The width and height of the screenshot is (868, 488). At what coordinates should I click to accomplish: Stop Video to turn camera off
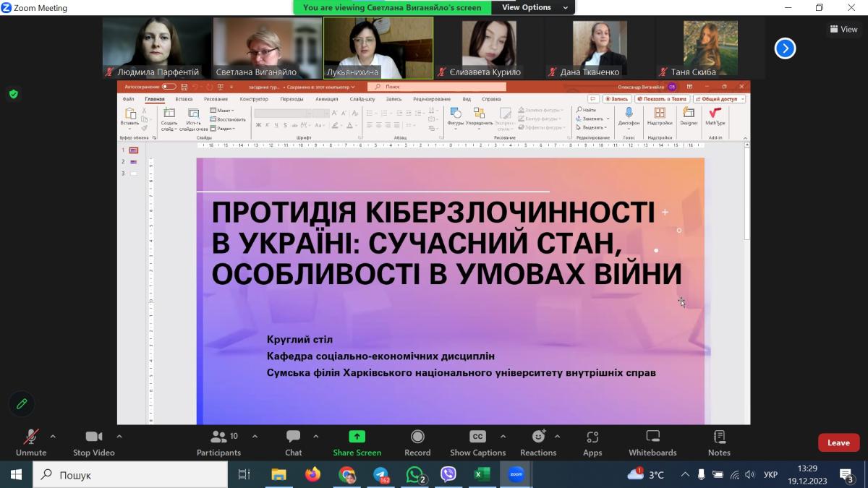pyautogui.click(x=93, y=442)
